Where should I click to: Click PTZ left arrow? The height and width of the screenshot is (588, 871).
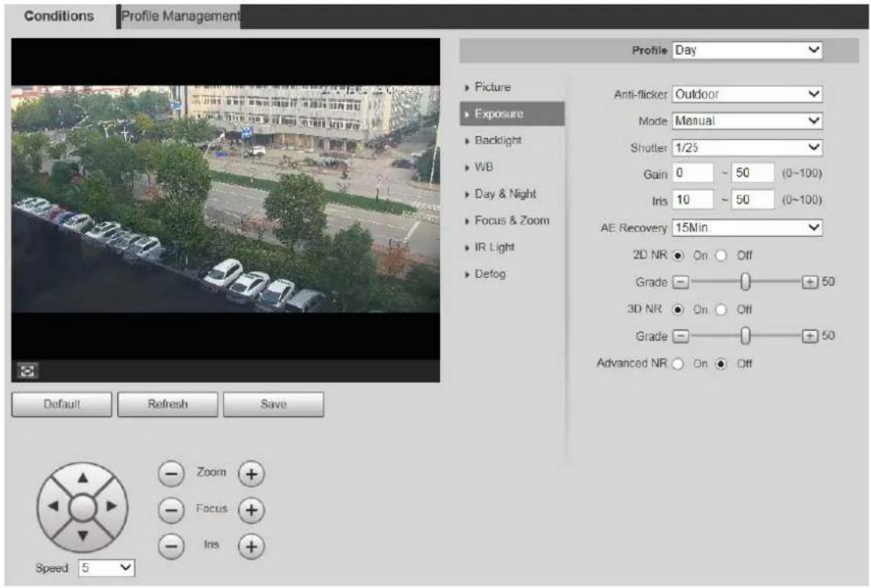53,506
